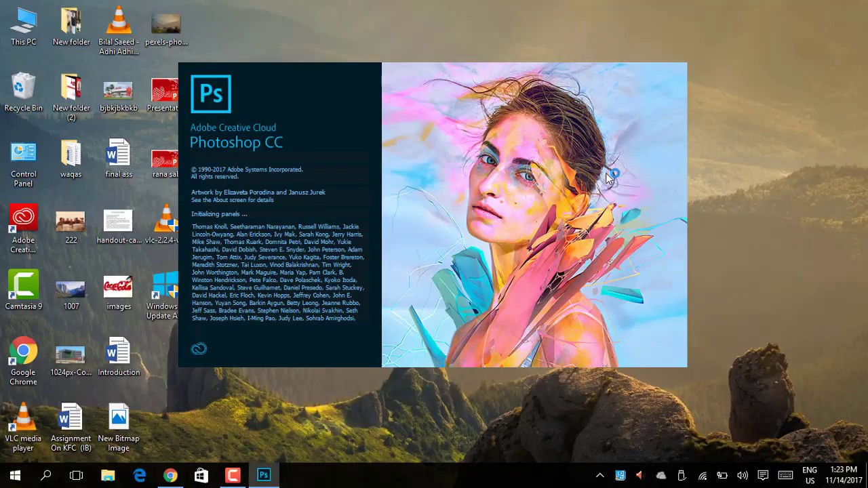The width and height of the screenshot is (868, 488).
Task: Open the volume control in the tray
Action: click(x=743, y=475)
